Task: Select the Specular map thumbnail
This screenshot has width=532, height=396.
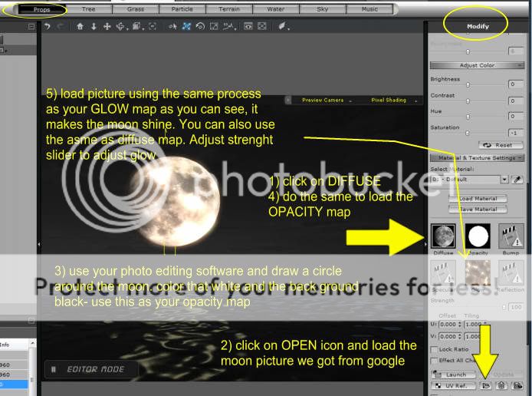Action: pos(443,273)
